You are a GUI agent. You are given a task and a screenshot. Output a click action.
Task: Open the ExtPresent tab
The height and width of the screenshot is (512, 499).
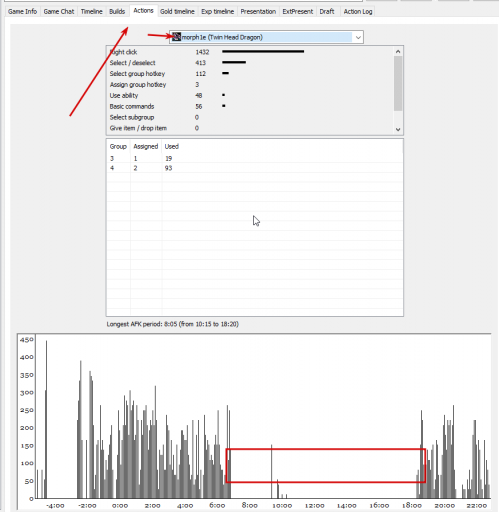(298, 11)
